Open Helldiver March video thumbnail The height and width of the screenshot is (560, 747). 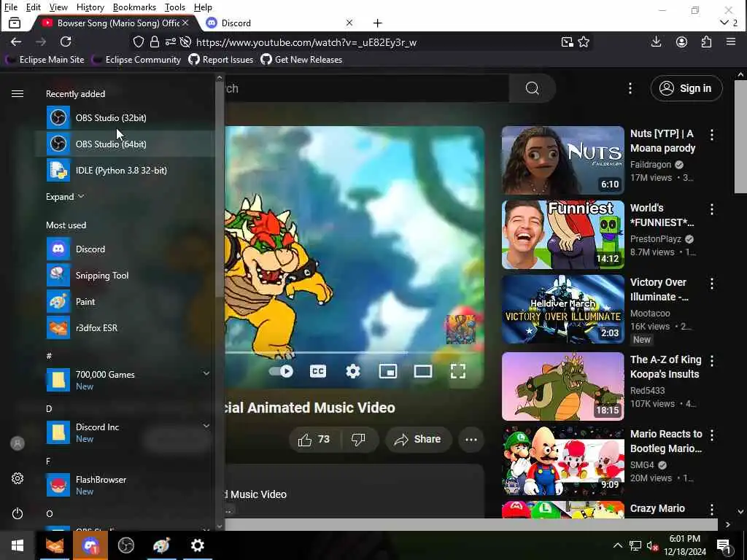click(x=562, y=309)
